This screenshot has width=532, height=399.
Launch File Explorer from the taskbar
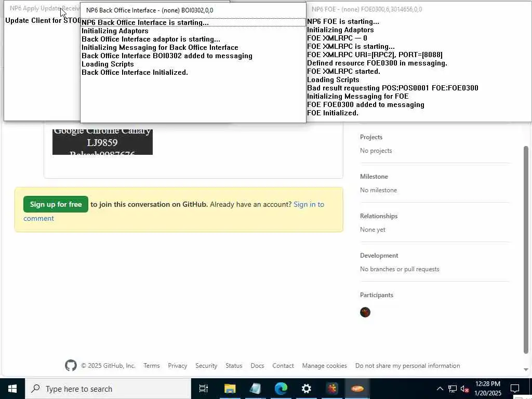(x=230, y=389)
